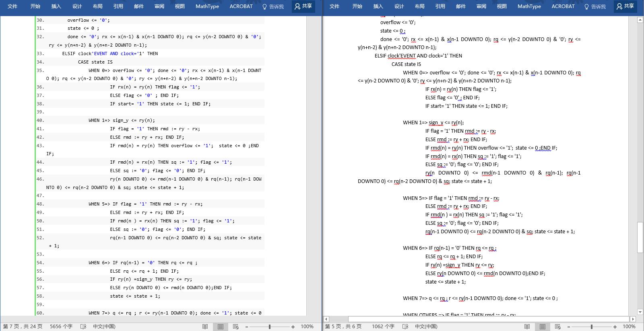
Task: Open 引用 tab in right Word window
Action: pos(440,6)
